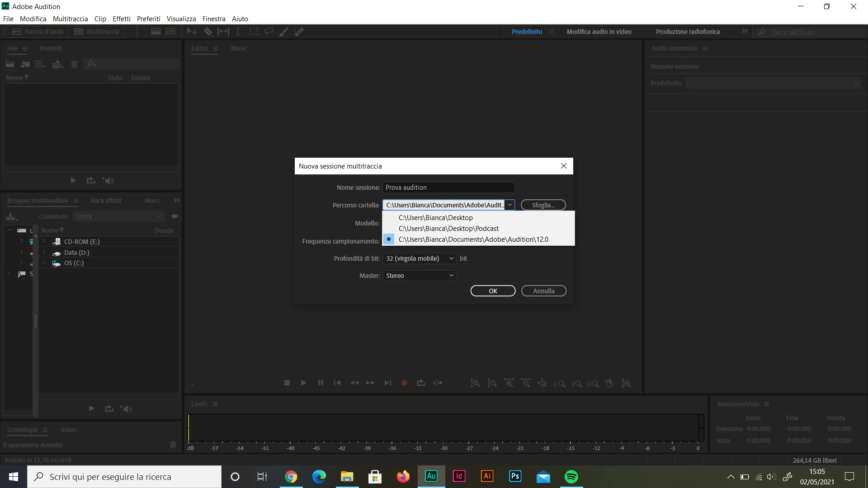
Task: Select the Move tool in toolbar
Action: (192, 32)
